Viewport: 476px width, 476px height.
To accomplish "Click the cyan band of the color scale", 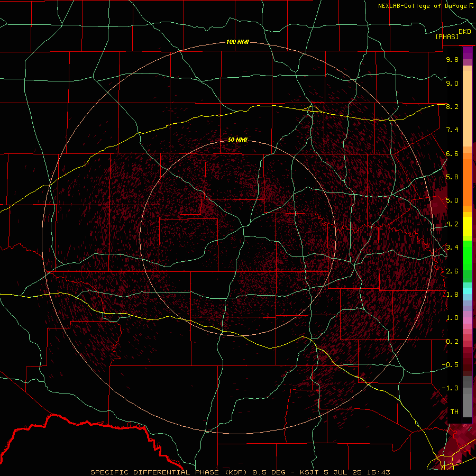I will (x=467, y=291).
